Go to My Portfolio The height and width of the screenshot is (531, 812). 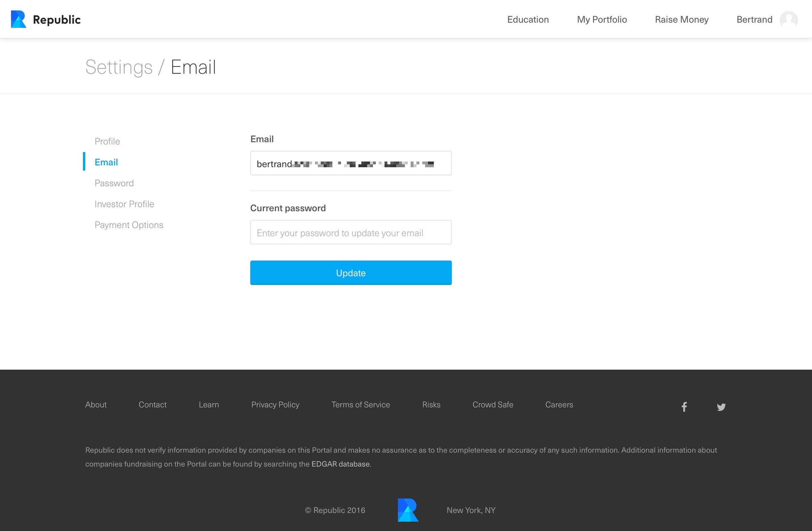tap(602, 19)
